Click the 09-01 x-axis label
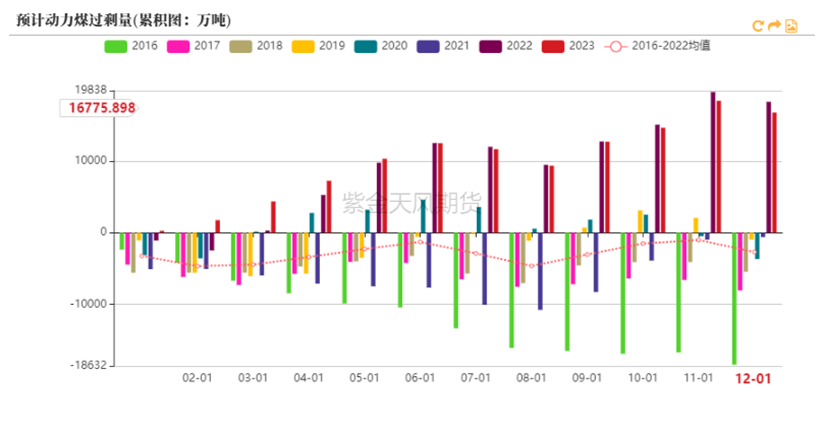The image size is (824, 421). coord(587,378)
